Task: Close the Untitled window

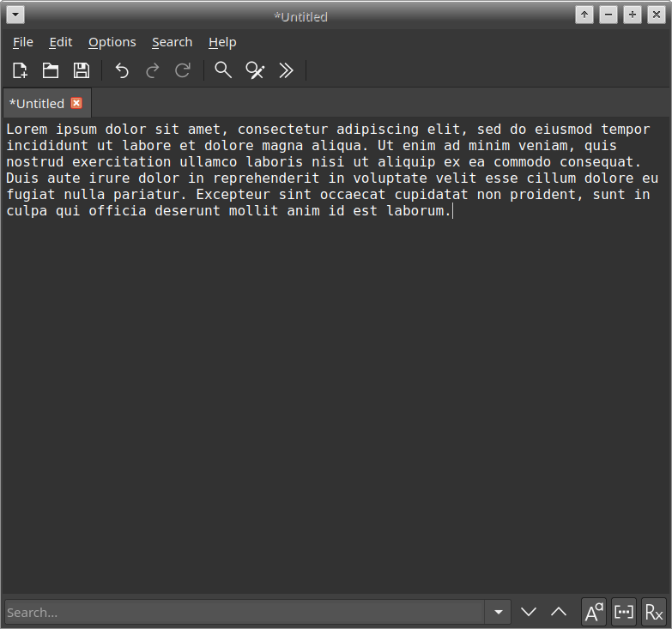Action: (x=657, y=15)
